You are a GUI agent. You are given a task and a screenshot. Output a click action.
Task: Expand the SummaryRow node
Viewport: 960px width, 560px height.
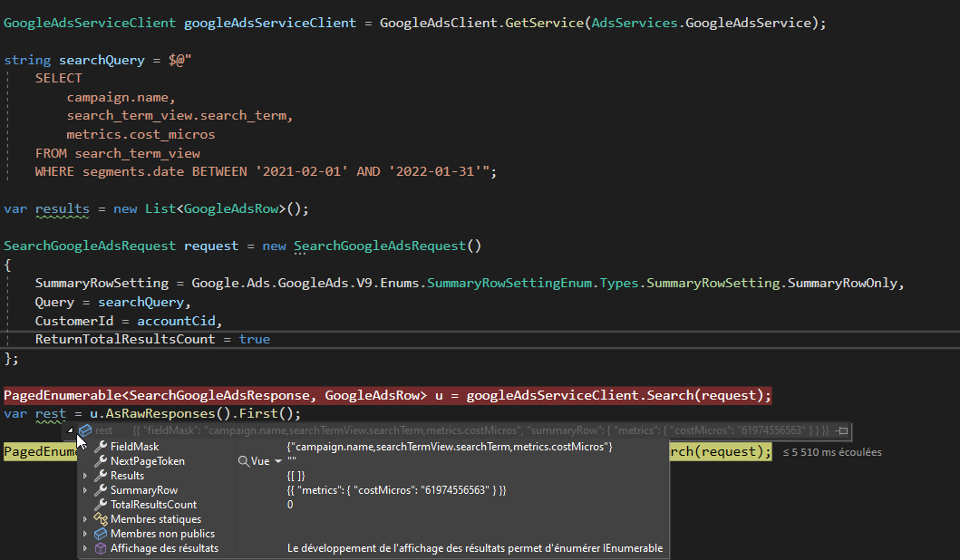click(x=84, y=490)
